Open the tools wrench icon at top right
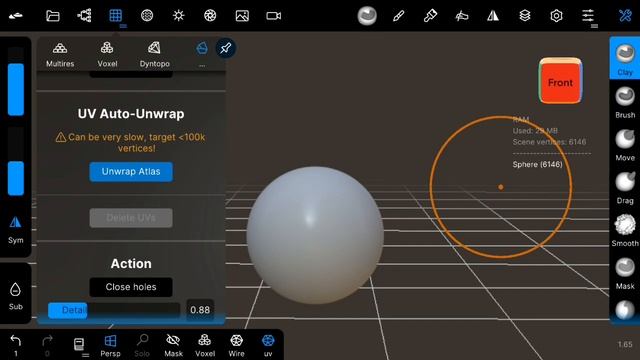The height and width of the screenshot is (360, 640). click(x=625, y=16)
